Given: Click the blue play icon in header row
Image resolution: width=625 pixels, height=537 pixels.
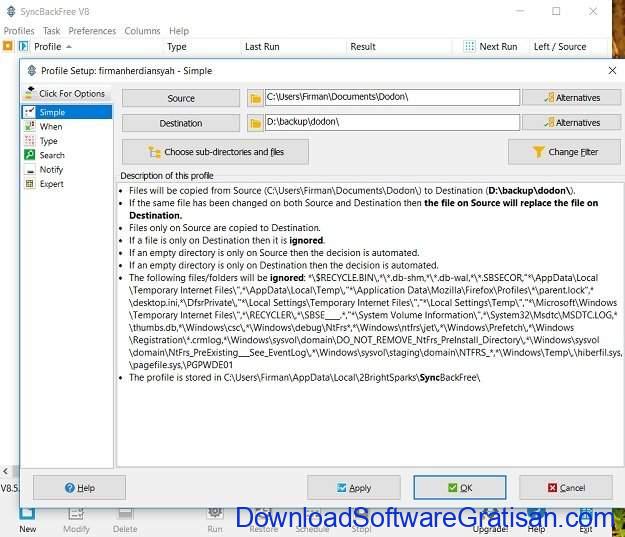Looking at the screenshot, I should point(23,46).
